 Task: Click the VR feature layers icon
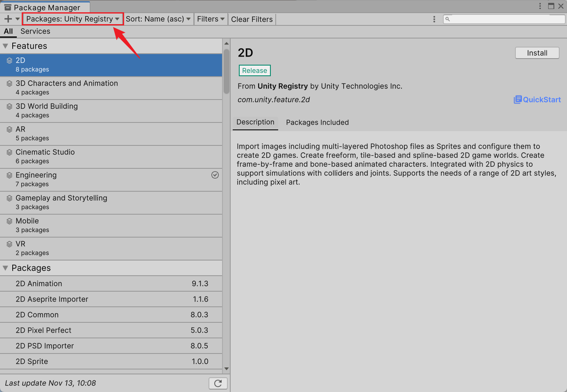click(9, 244)
